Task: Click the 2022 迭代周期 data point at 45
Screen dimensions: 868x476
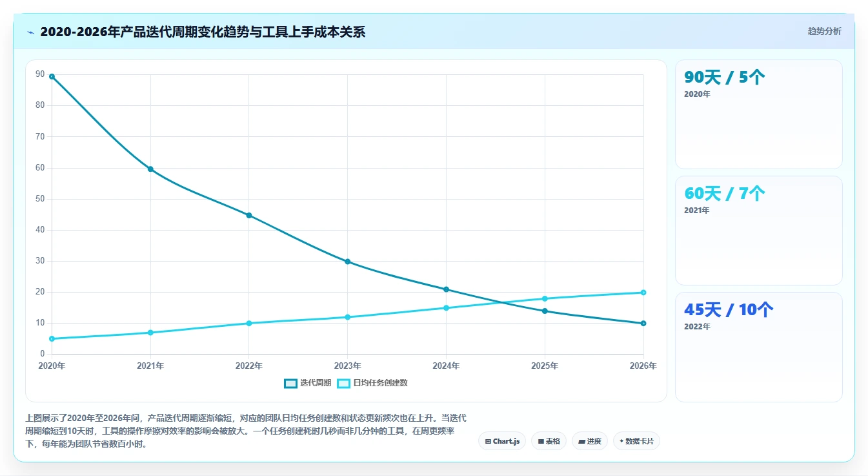Action: point(249,215)
